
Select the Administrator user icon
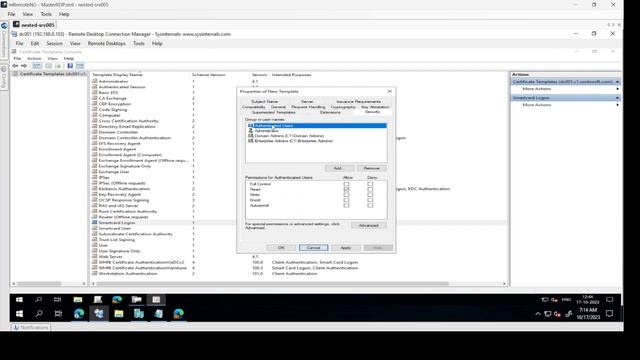coord(251,131)
